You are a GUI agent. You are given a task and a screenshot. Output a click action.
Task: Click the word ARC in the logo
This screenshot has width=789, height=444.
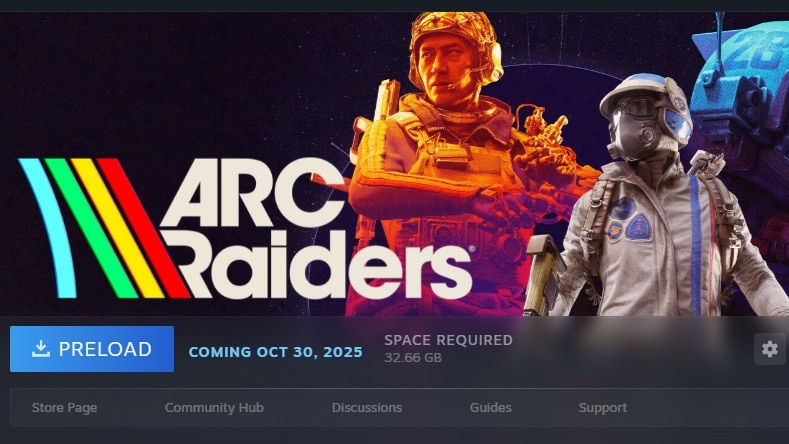point(253,193)
